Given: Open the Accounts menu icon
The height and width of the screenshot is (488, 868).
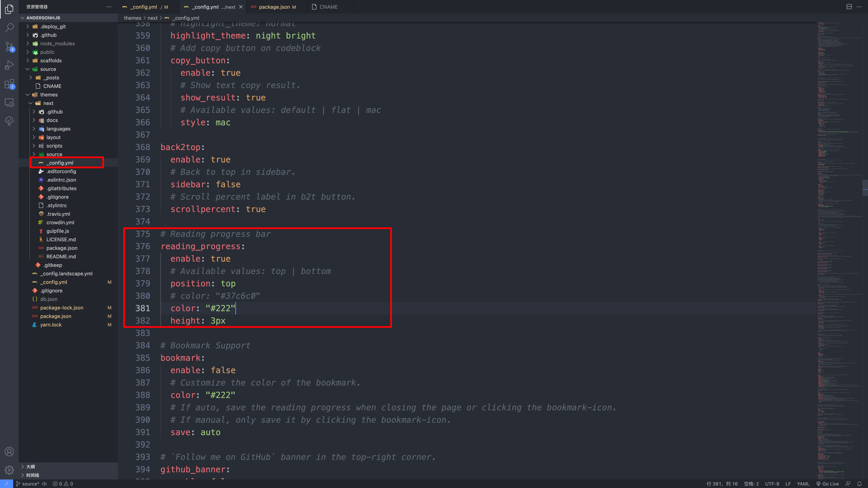Looking at the screenshot, I should 9,451.
